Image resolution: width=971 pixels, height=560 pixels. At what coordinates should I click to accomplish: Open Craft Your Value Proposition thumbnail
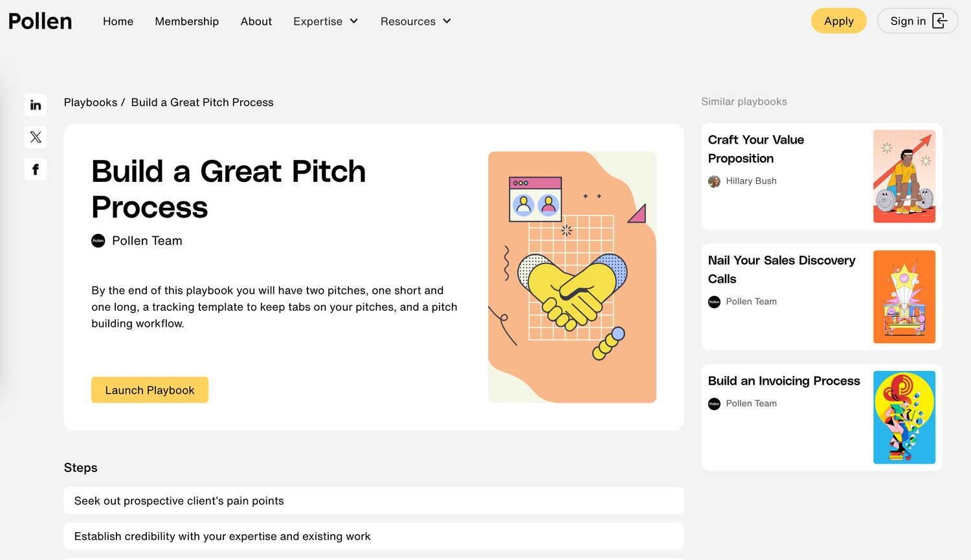click(x=904, y=176)
